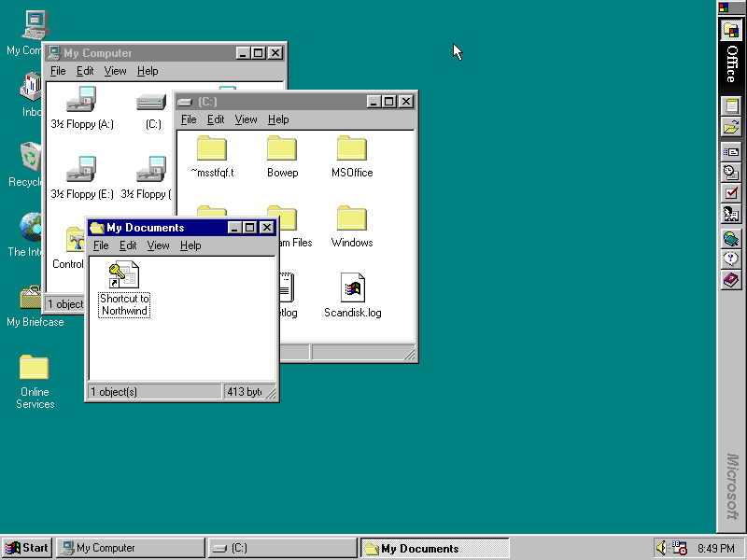Select 3½ Floppy (E:) drive in My Computer

(x=82, y=177)
